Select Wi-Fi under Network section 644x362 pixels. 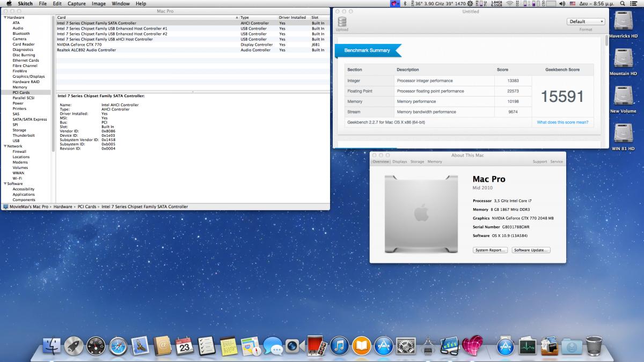[17, 178]
